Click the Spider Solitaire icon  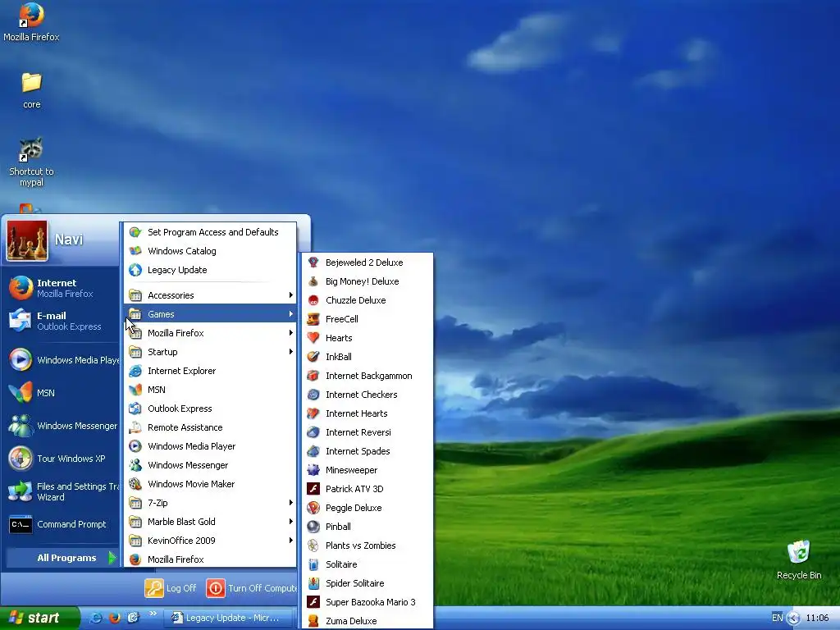click(313, 583)
